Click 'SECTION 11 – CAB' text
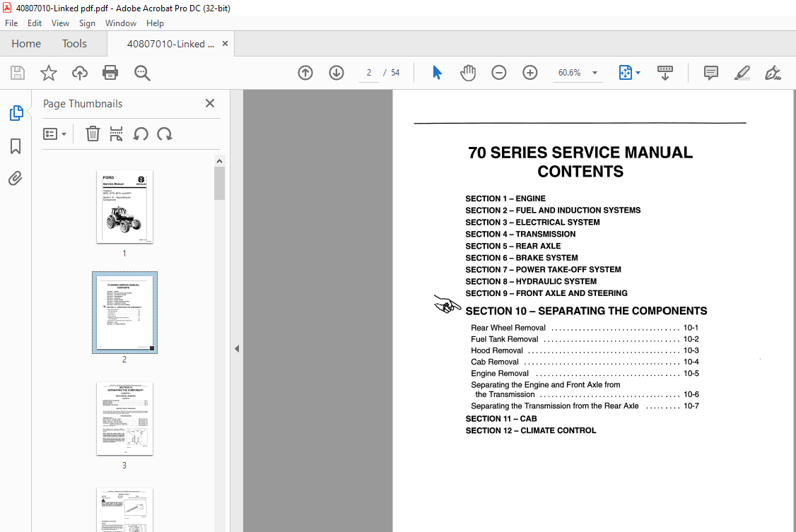Image resolution: width=796 pixels, height=532 pixels. (x=501, y=419)
